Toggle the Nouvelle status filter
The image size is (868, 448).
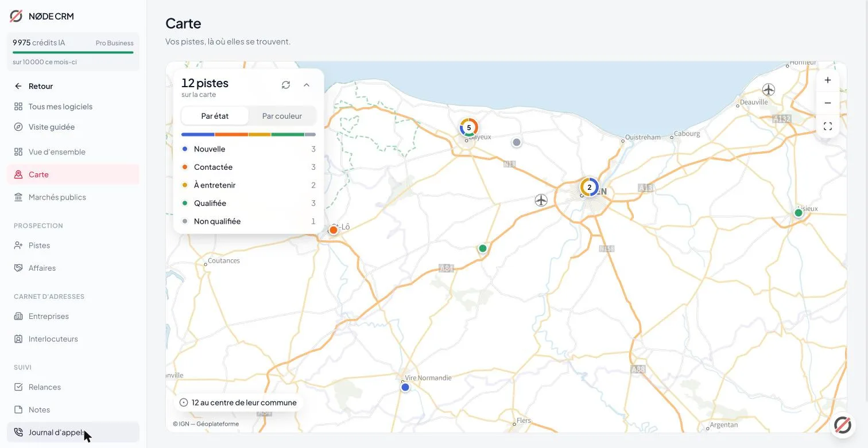[x=249, y=149]
